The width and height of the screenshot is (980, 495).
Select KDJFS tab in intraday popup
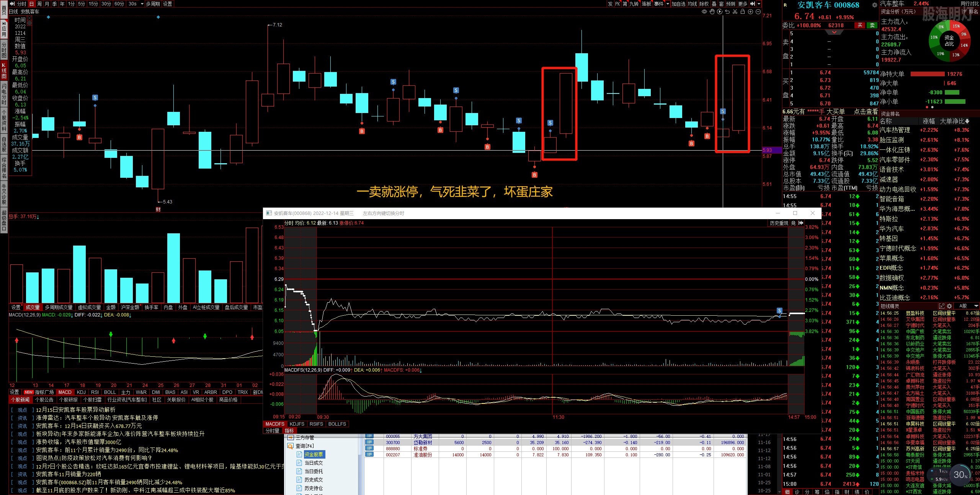pos(297,424)
